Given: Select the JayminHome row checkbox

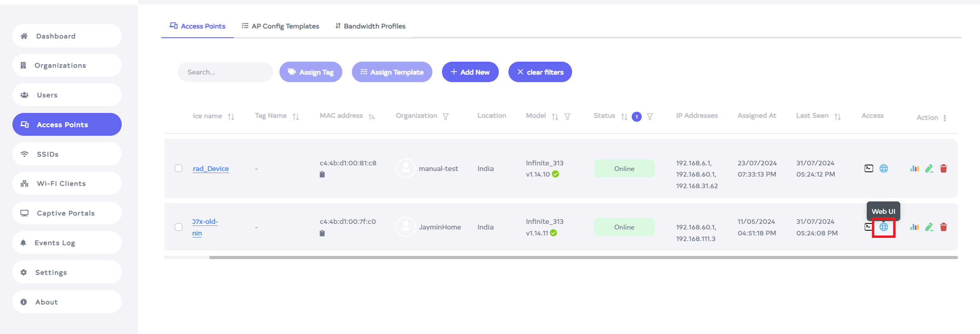Looking at the screenshot, I should pyautogui.click(x=179, y=227).
